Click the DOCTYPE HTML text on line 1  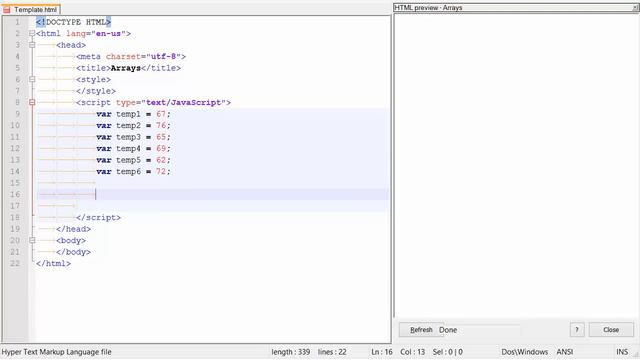tap(76, 22)
